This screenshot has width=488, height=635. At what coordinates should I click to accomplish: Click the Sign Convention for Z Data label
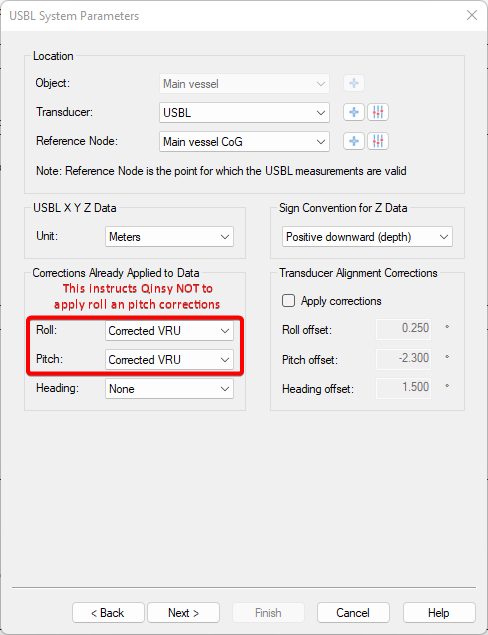(343, 208)
